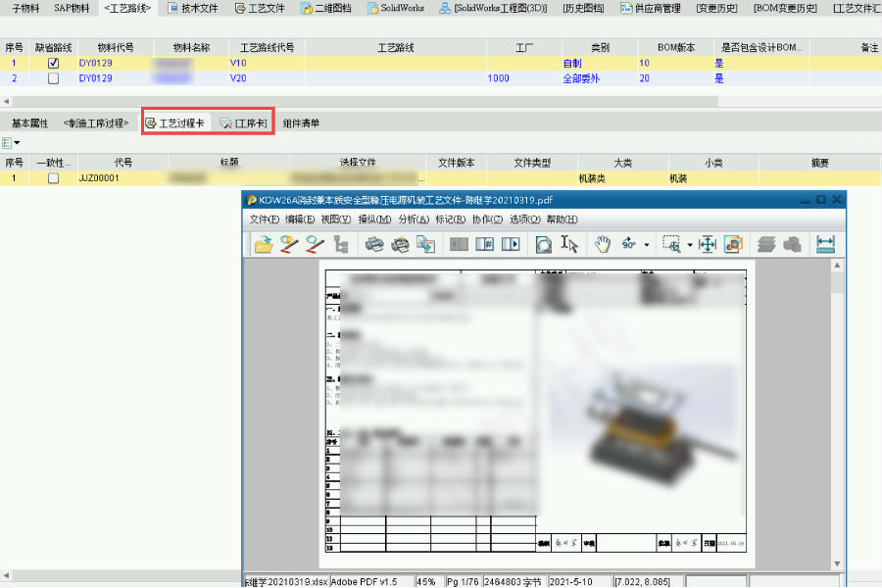882x588 pixels.
Task: Uncheck default route checkbox for V10 row
Action: 54,64
